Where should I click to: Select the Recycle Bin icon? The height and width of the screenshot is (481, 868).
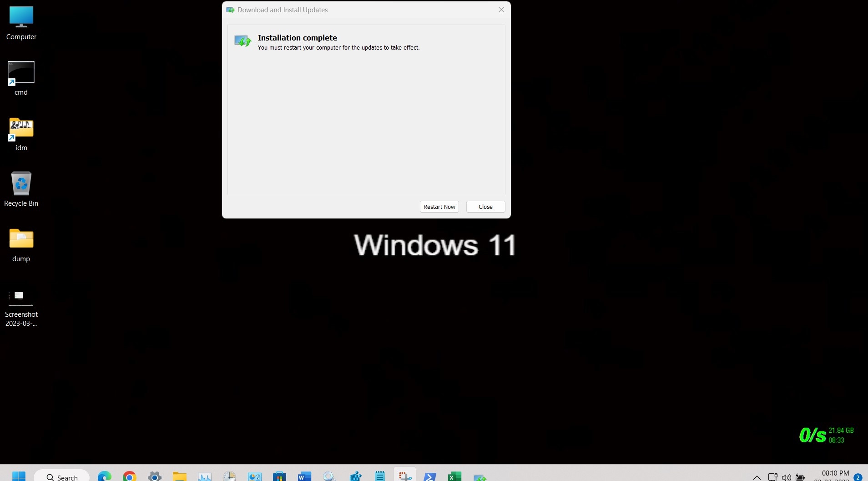21,189
